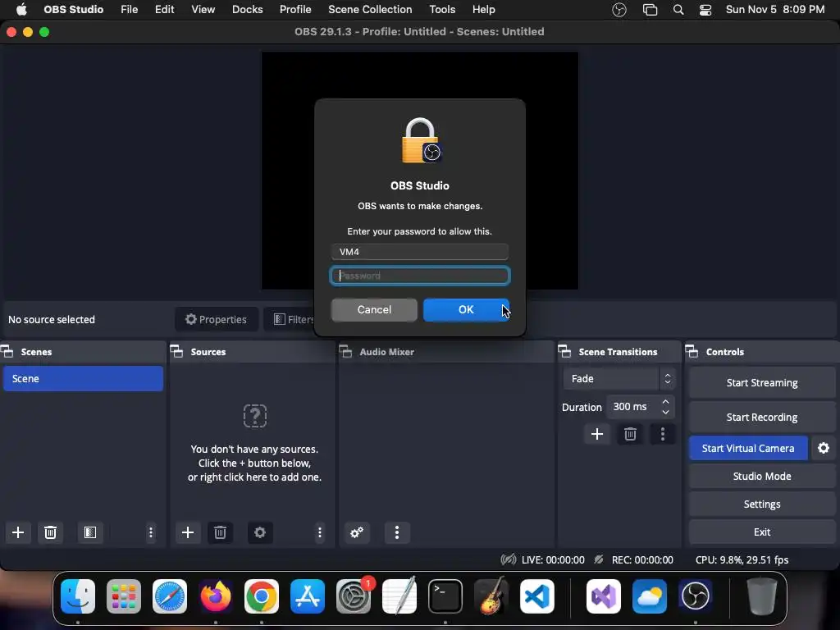Viewport: 840px width, 630px height.
Task: Click Start Virtual Camera button
Action: coord(748,448)
